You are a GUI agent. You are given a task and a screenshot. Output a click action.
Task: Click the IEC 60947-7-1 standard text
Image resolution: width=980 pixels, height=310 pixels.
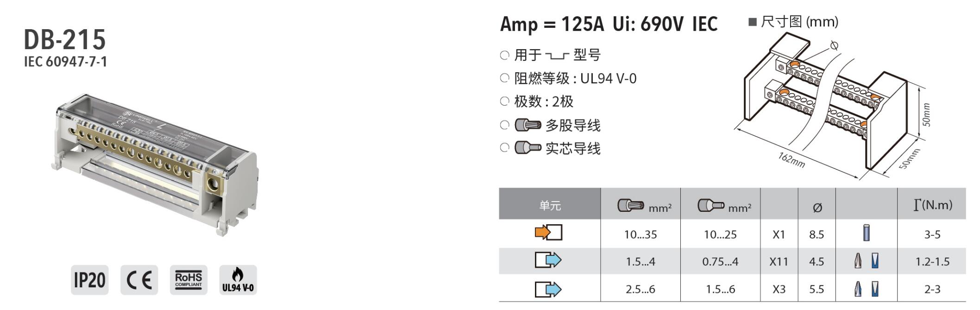pos(65,62)
